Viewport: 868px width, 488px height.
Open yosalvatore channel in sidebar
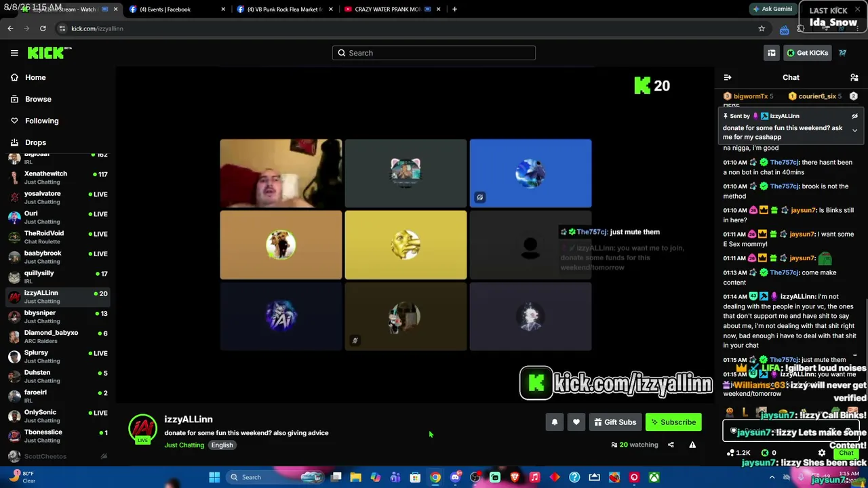point(58,197)
